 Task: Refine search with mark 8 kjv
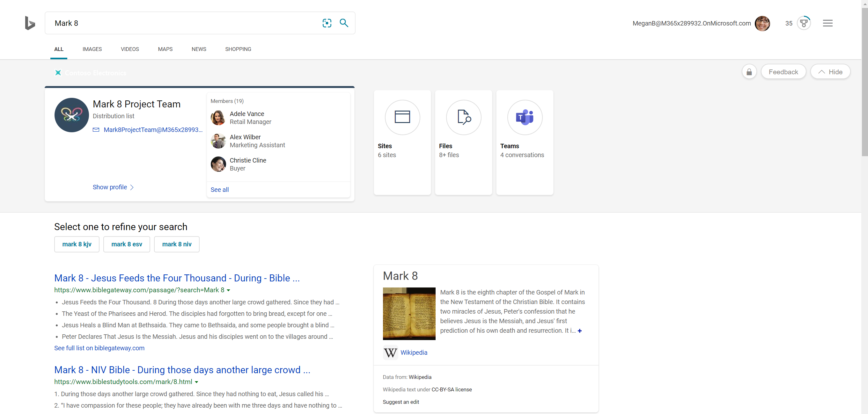(x=77, y=244)
